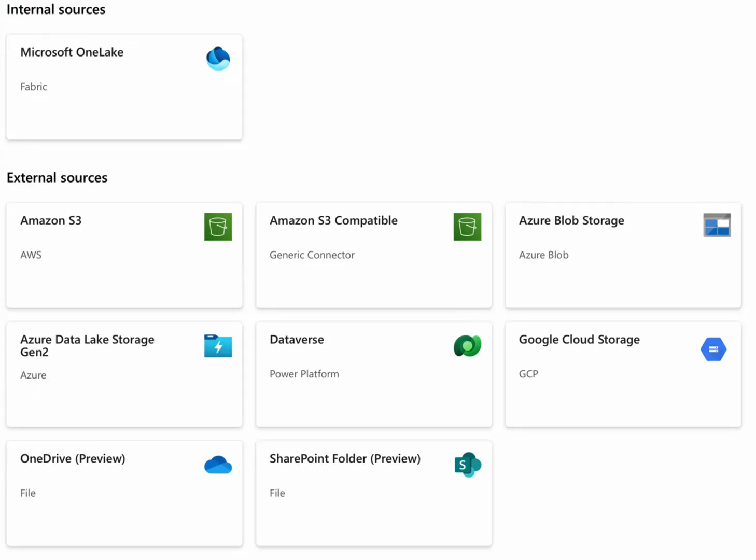Click the Fabric subtitle text
This screenshot has height=560, width=756.
34,87
